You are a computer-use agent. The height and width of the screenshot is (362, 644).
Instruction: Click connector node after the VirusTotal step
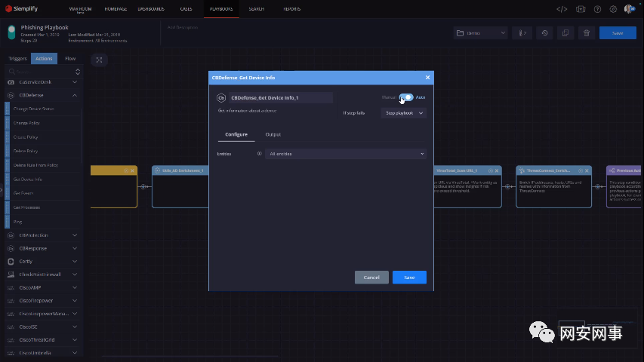pos(507,187)
